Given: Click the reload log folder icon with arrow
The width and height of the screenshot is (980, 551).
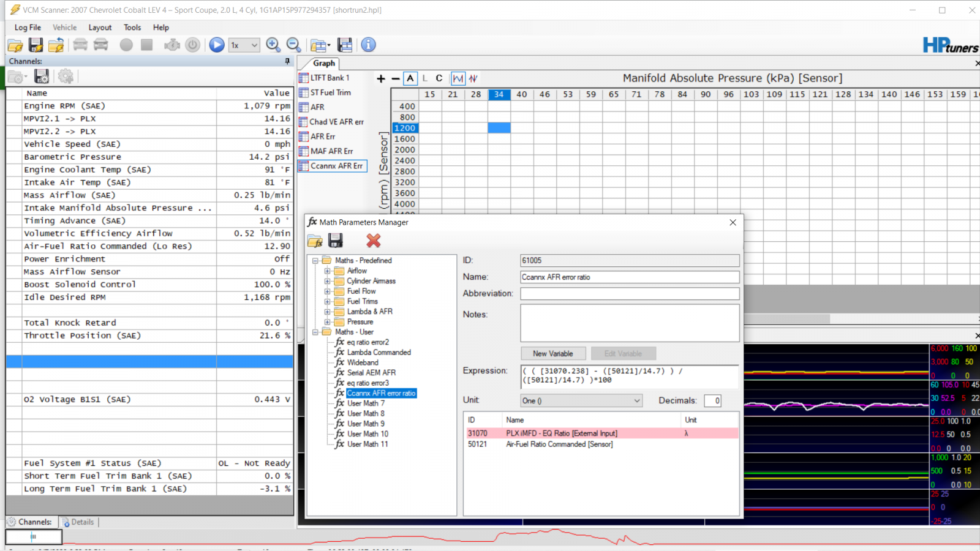Looking at the screenshot, I should coord(56,45).
